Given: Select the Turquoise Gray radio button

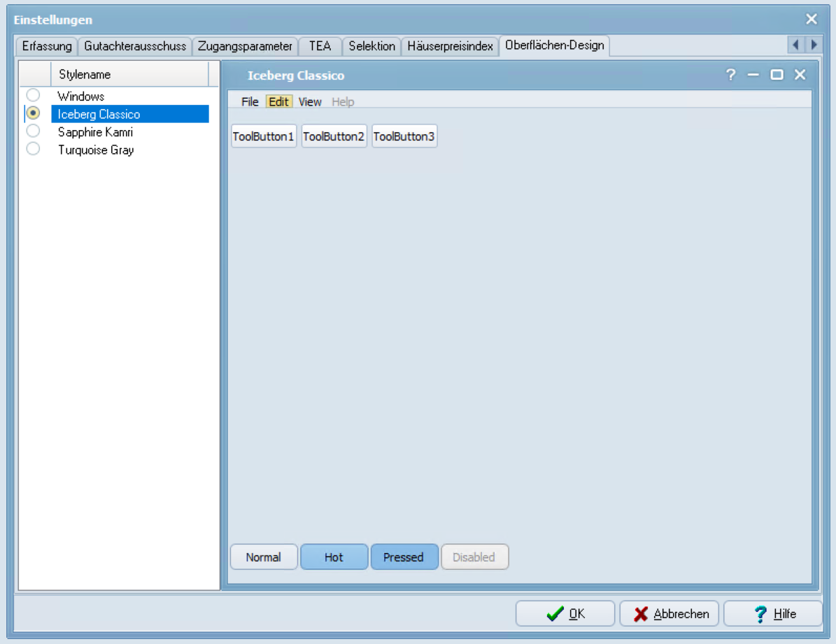Looking at the screenshot, I should [33, 150].
